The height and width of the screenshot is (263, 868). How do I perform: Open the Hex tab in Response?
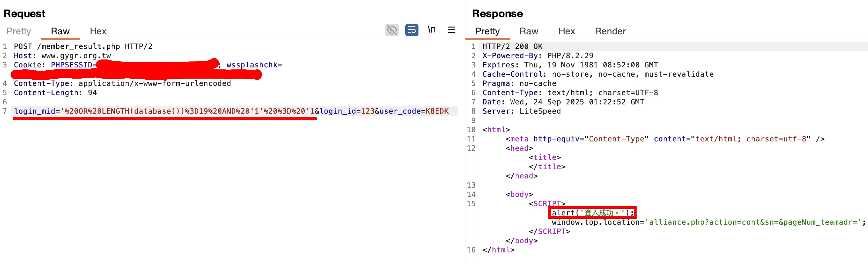pyautogui.click(x=567, y=31)
